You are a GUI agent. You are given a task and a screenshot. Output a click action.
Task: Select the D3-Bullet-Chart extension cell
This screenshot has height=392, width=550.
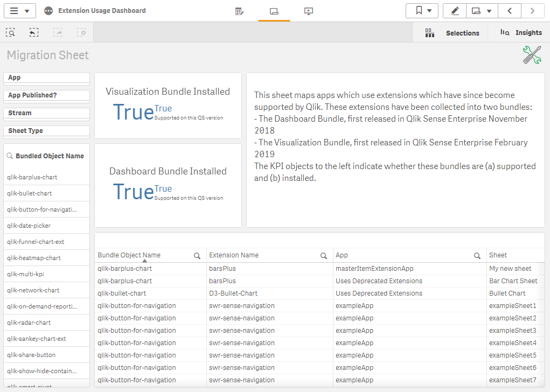pos(270,293)
